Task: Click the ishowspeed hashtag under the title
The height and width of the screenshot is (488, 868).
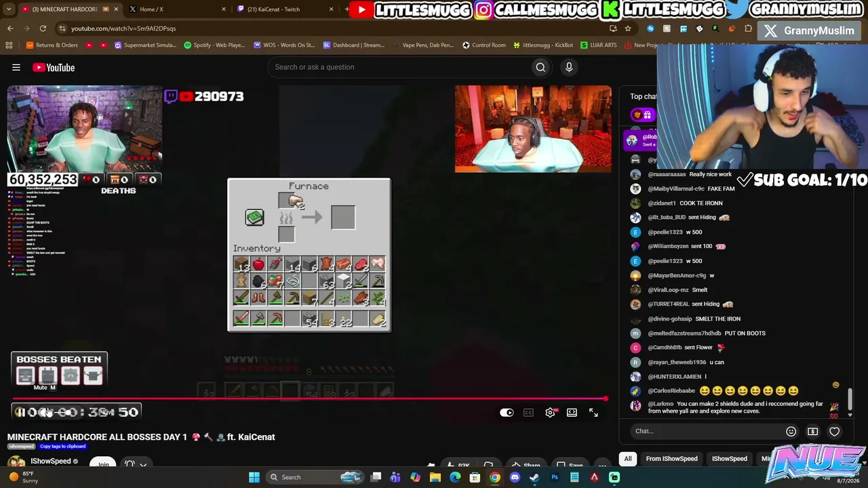Action: click(22, 447)
